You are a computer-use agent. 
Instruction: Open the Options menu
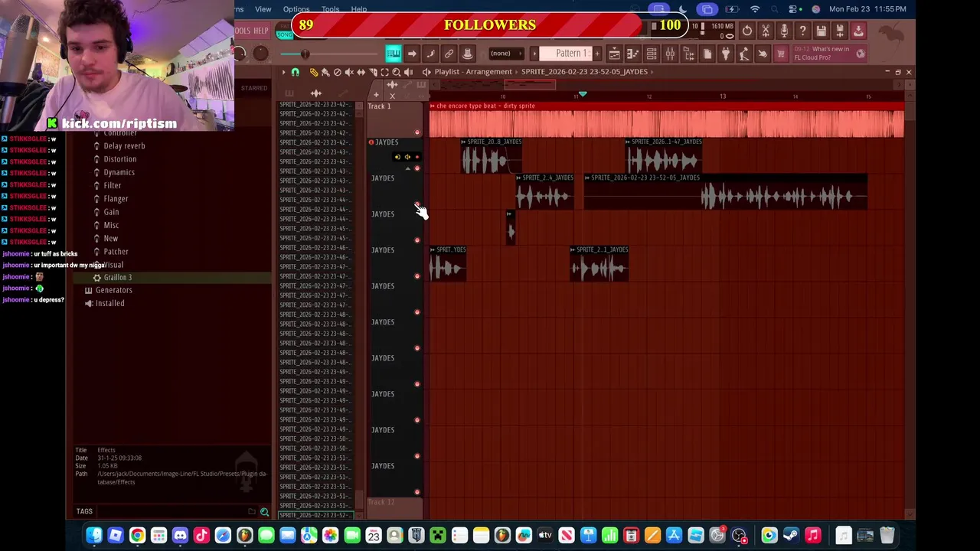296,9
